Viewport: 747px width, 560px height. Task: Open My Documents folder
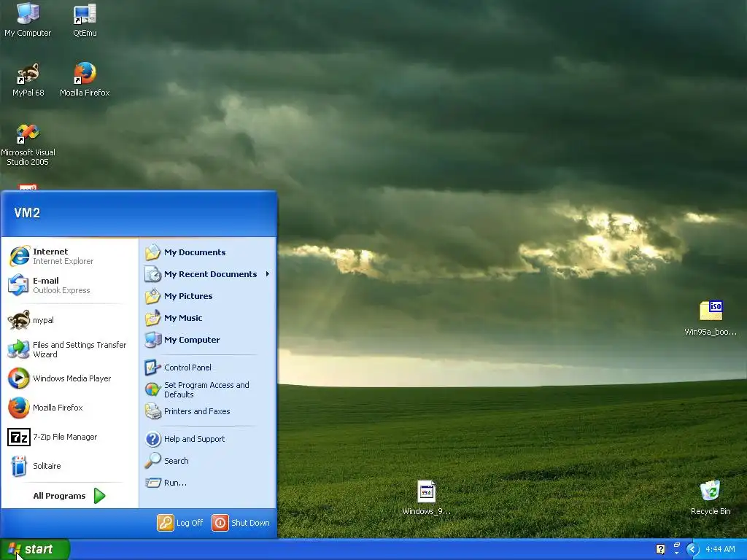pyautogui.click(x=208, y=252)
